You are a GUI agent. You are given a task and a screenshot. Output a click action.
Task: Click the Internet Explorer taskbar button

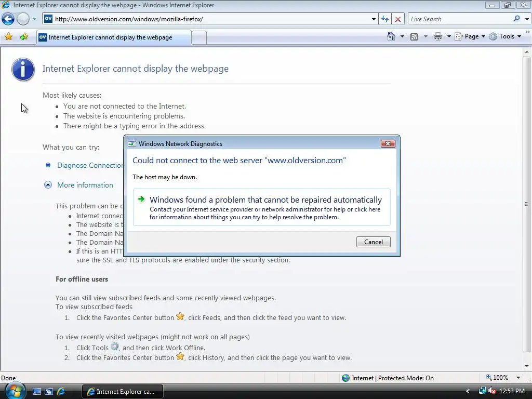coord(123,392)
